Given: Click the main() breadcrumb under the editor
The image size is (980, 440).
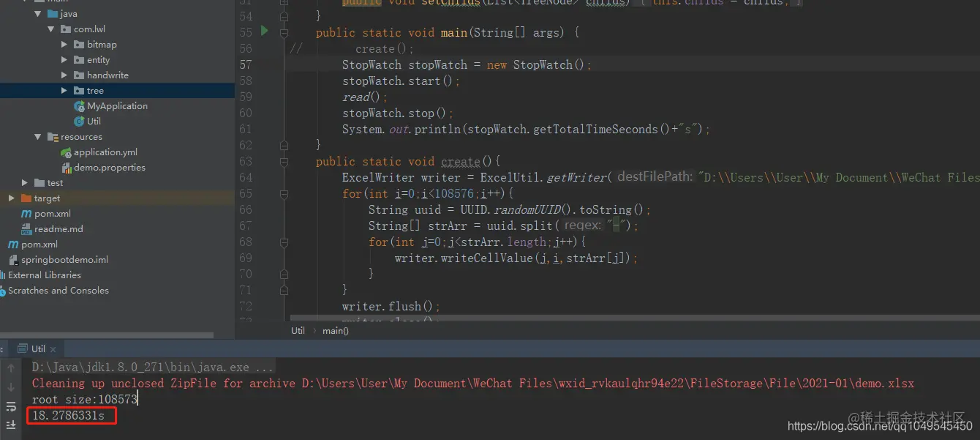Looking at the screenshot, I should coord(336,330).
